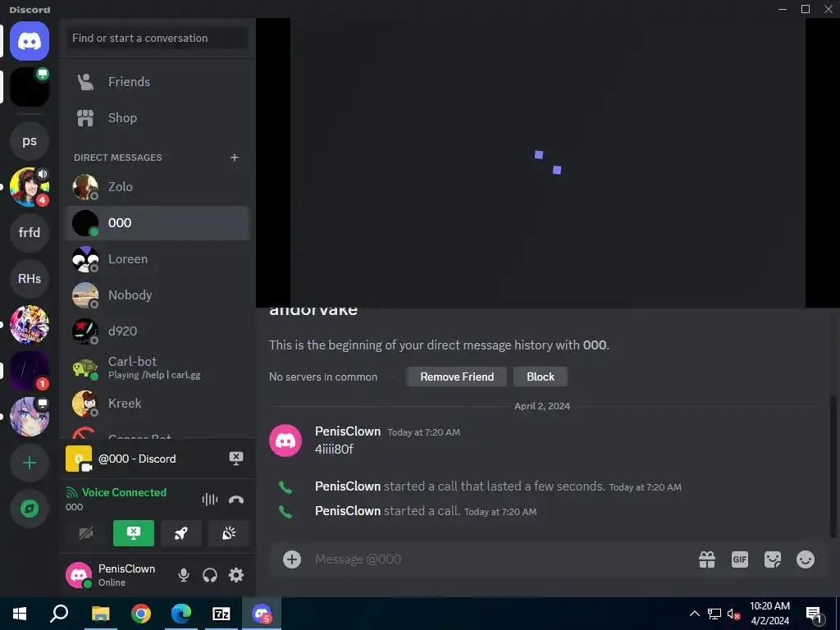Click the search conversation field
Image resolution: width=840 pixels, height=630 pixels.
(x=157, y=38)
